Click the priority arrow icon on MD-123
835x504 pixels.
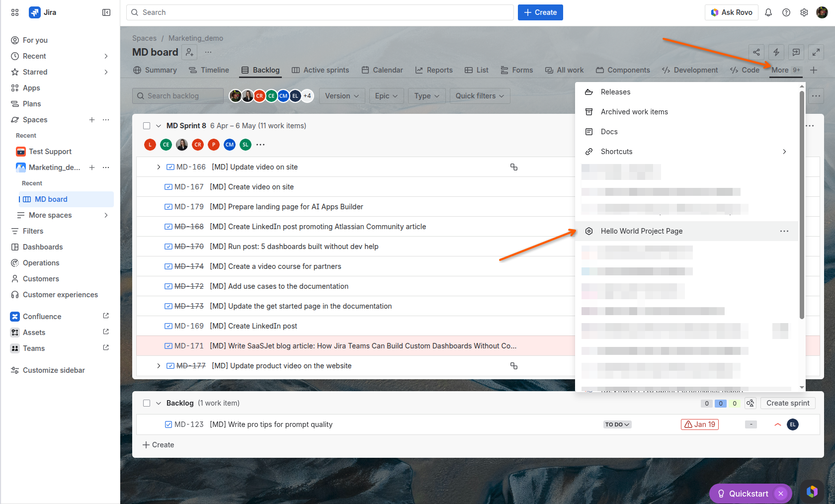tap(778, 424)
